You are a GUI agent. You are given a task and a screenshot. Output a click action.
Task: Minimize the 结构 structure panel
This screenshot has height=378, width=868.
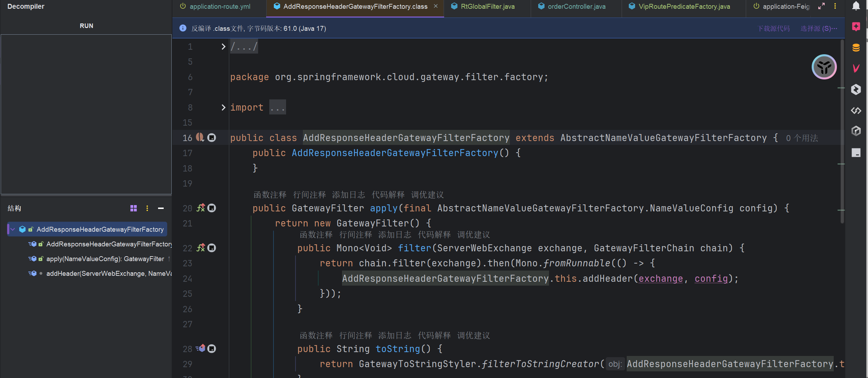(x=161, y=208)
